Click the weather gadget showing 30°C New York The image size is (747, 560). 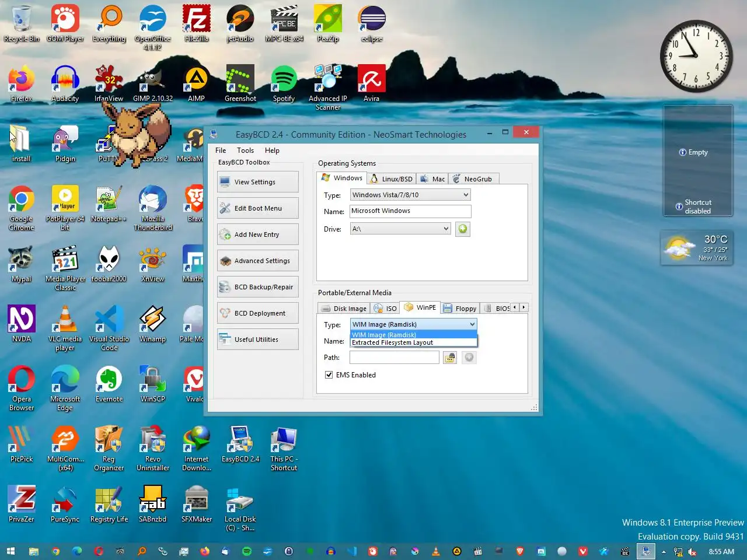click(x=697, y=248)
